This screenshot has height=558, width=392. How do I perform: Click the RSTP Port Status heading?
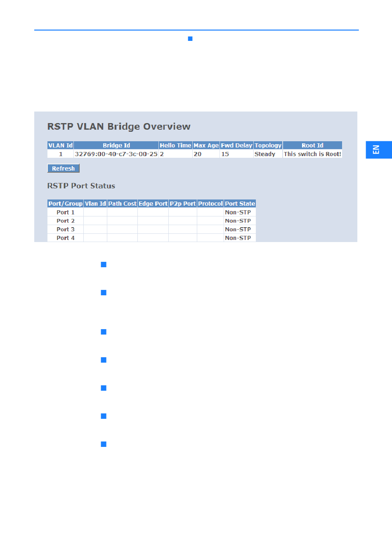(81, 186)
